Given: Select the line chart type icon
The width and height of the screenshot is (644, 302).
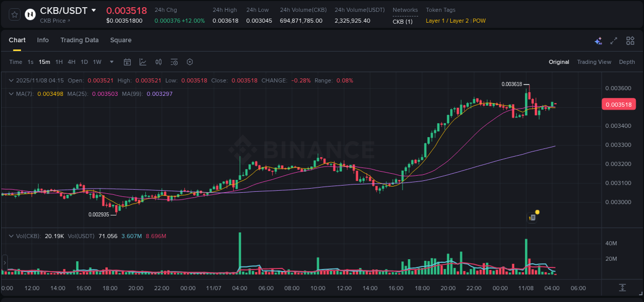Looking at the screenshot, I should 143,61.
